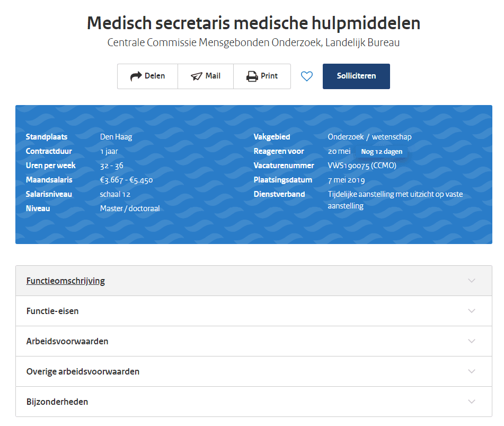Click the share arrow icon
Viewport: 504px width, 426px height.
pyautogui.click(x=136, y=76)
